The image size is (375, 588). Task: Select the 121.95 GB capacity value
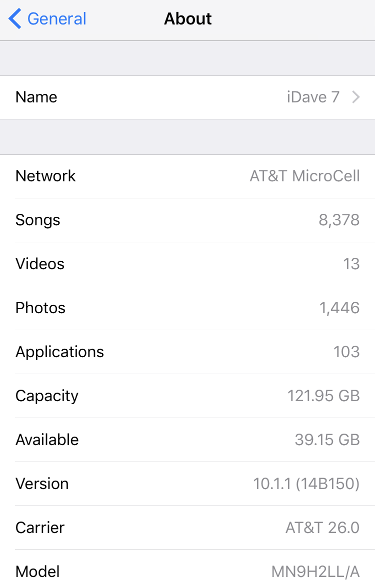(x=323, y=396)
